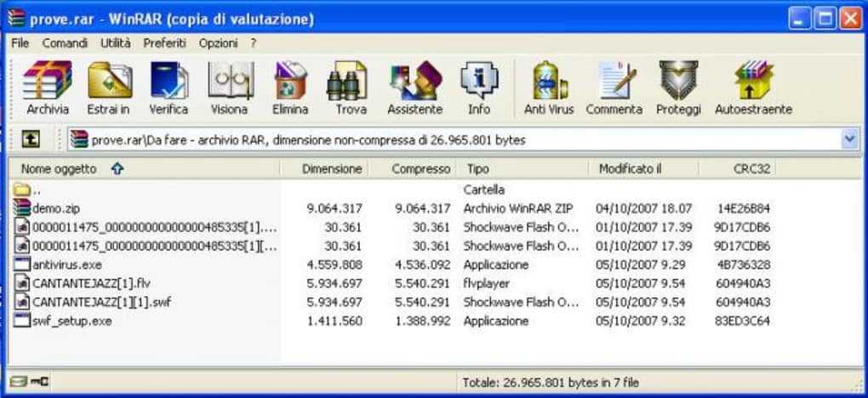This screenshot has width=868, height=398.
Task: Open the ? help menu
Action: [x=253, y=43]
